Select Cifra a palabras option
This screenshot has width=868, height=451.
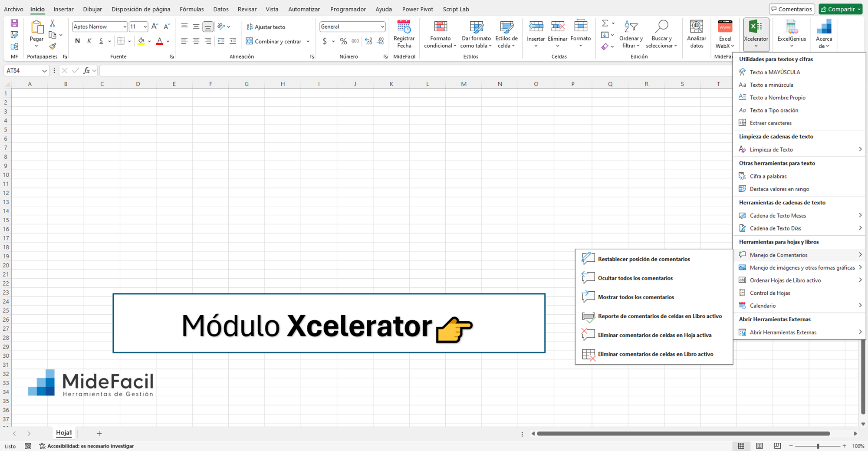(x=799, y=176)
